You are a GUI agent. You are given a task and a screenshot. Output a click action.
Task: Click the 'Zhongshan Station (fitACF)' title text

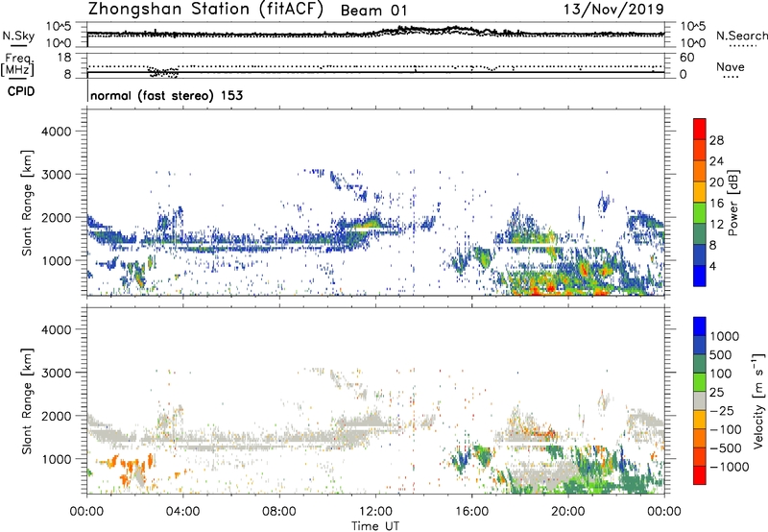[205, 9]
